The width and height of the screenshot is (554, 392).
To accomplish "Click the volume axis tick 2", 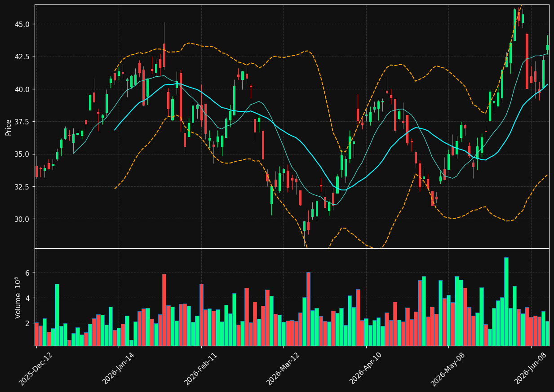I will click(x=27, y=323).
